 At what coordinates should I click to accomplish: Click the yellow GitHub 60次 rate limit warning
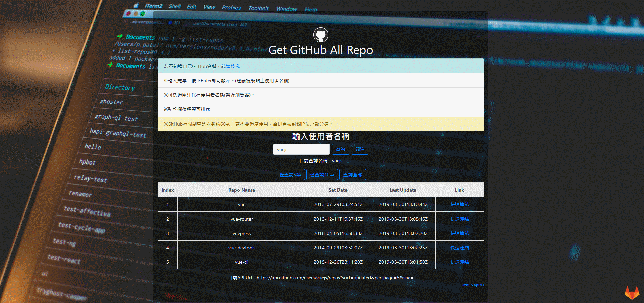(x=320, y=124)
